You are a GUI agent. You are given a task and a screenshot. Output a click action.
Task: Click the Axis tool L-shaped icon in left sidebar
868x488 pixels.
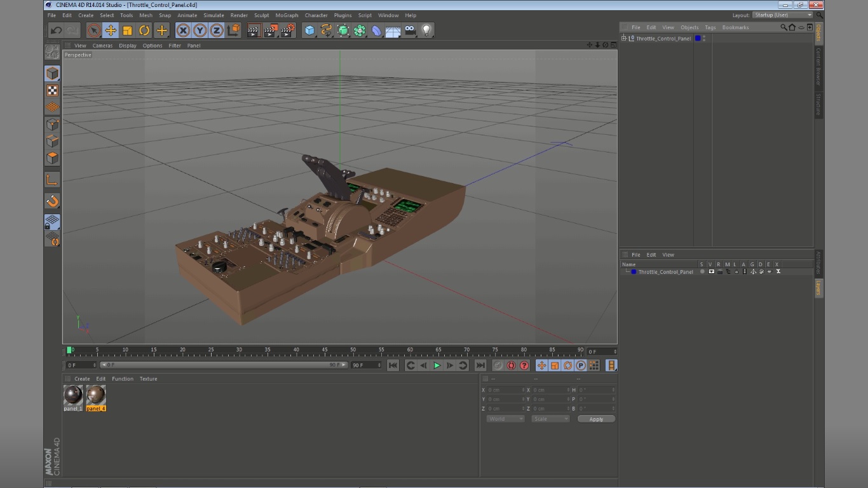(x=52, y=180)
